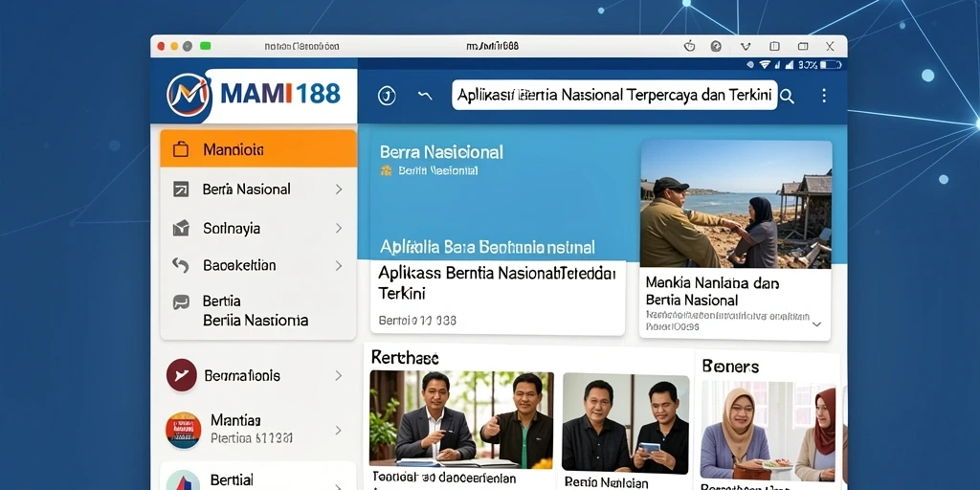The height and width of the screenshot is (490, 980).
Task: Click the Berita Nasional arrow-box sidebar icon
Action: pyautogui.click(x=181, y=189)
